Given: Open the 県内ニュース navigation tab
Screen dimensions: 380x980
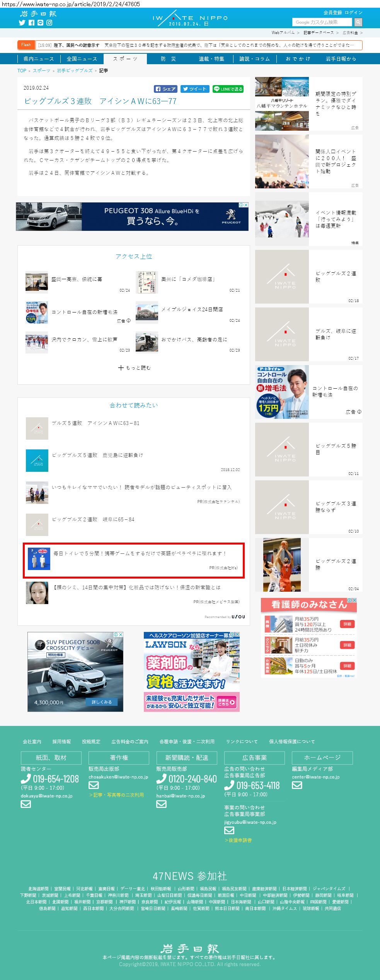Looking at the screenshot, I should tap(39, 59).
